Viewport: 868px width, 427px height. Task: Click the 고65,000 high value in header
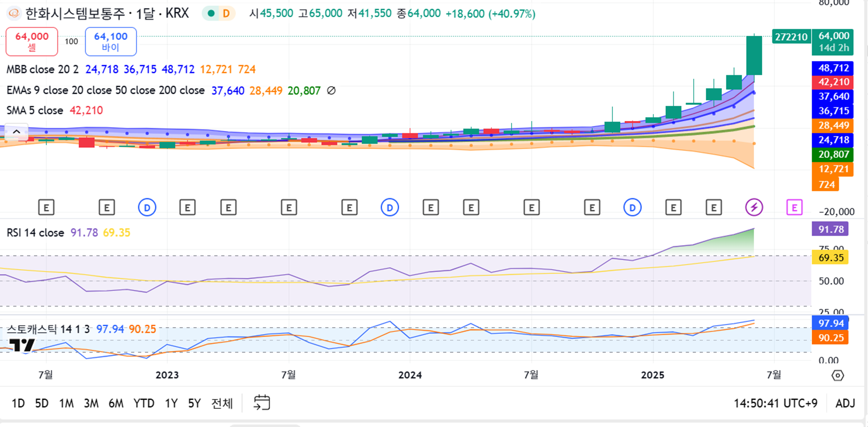(x=320, y=14)
